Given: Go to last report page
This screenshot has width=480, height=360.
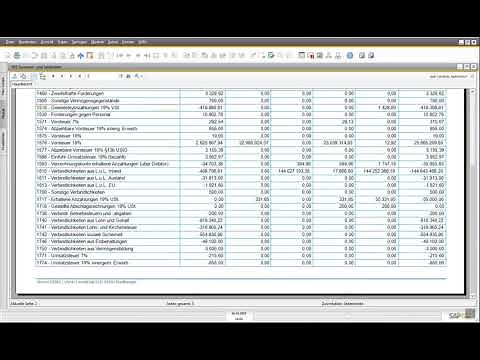Looking at the screenshot, I should 80,76.
